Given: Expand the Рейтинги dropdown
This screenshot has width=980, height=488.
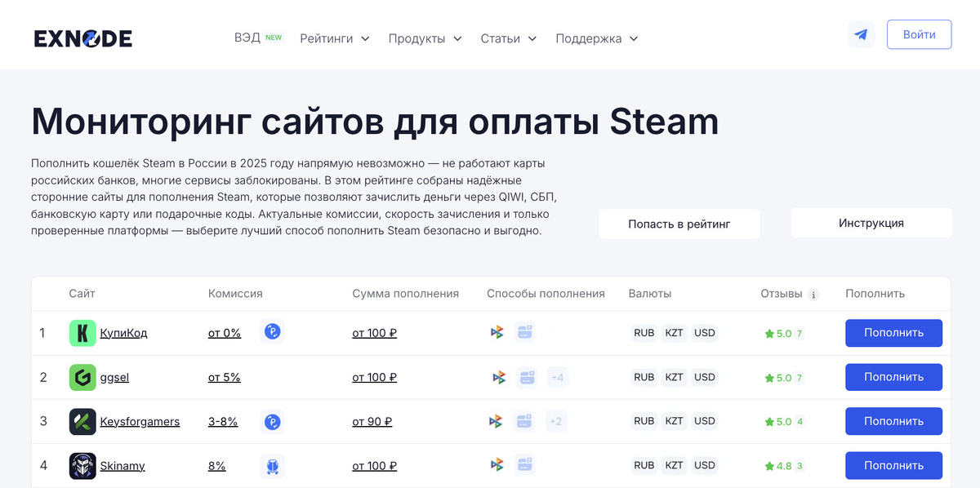Looking at the screenshot, I should 334,38.
